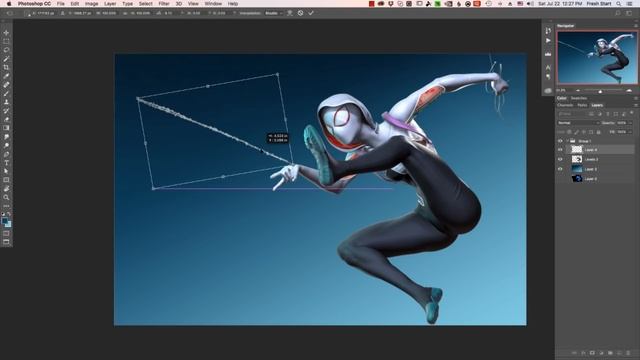The image size is (640, 360).
Task: Select the Move tool
Action: point(6,33)
